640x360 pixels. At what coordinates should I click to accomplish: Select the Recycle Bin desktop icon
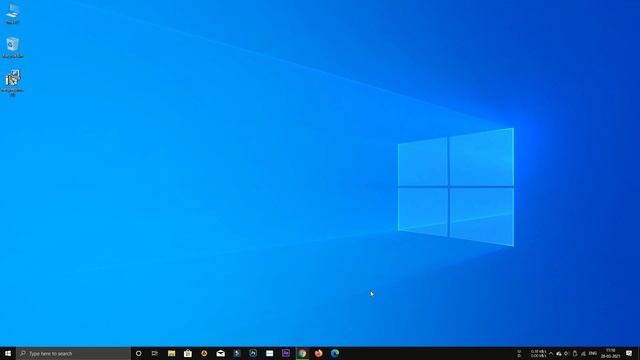pos(13,47)
